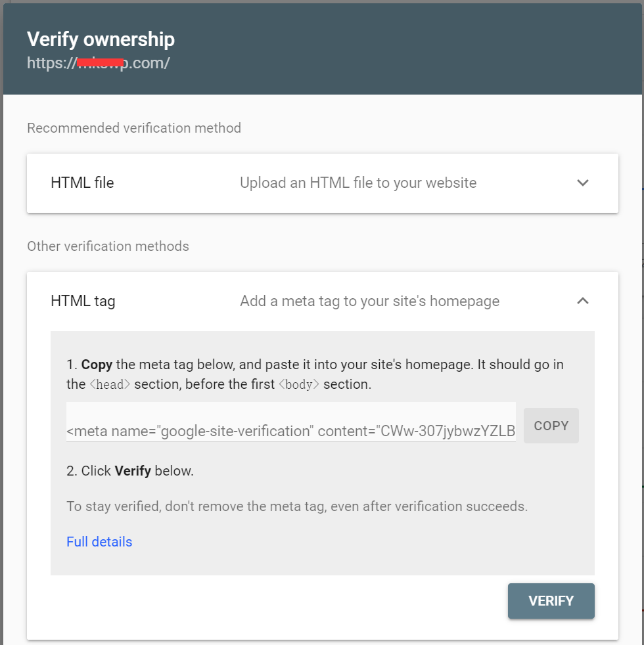644x645 pixels.
Task: Click the HTML file method label
Action: (82, 183)
